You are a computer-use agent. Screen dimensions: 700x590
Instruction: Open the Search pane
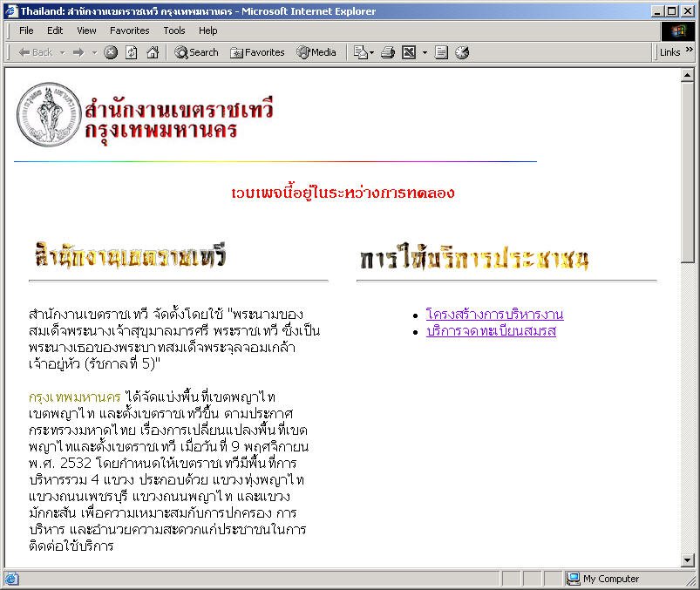click(x=196, y=52)
